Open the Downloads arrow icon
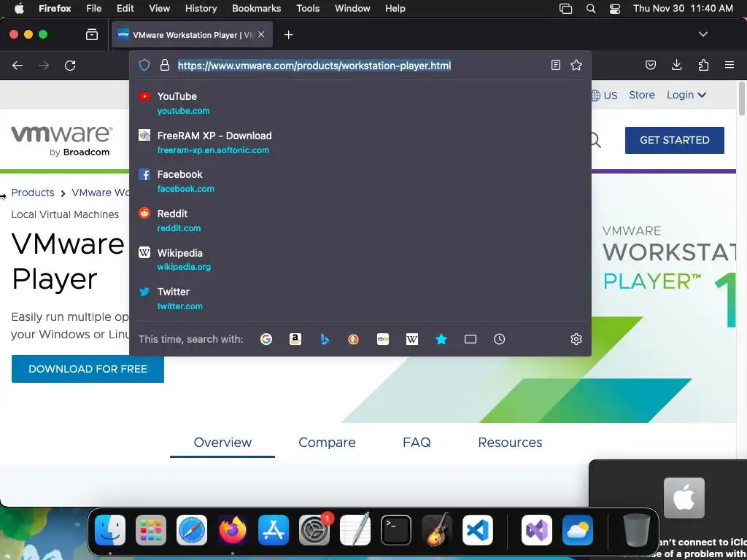747x560 pixels. (676, 65)
